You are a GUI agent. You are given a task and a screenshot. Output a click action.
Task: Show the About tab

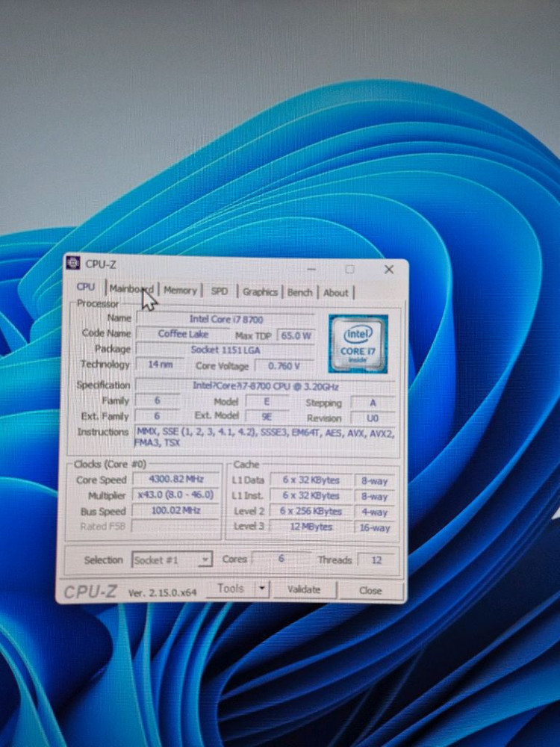tap(336, 293)
